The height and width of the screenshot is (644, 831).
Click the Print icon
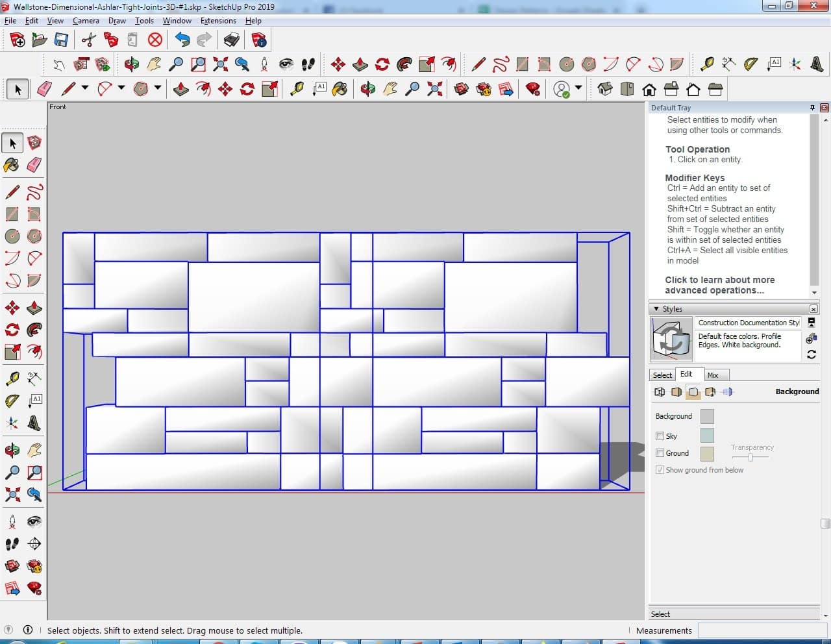pos(232,40)
